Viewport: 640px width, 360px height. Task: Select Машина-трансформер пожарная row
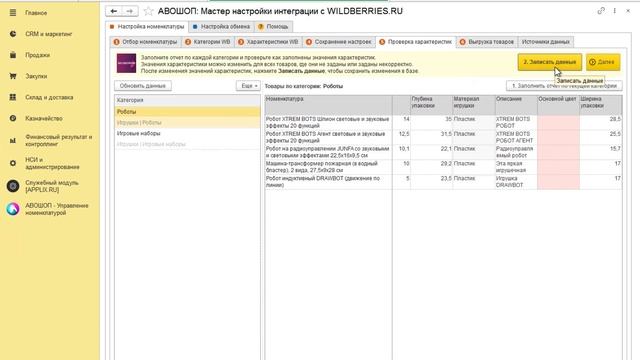328,167
